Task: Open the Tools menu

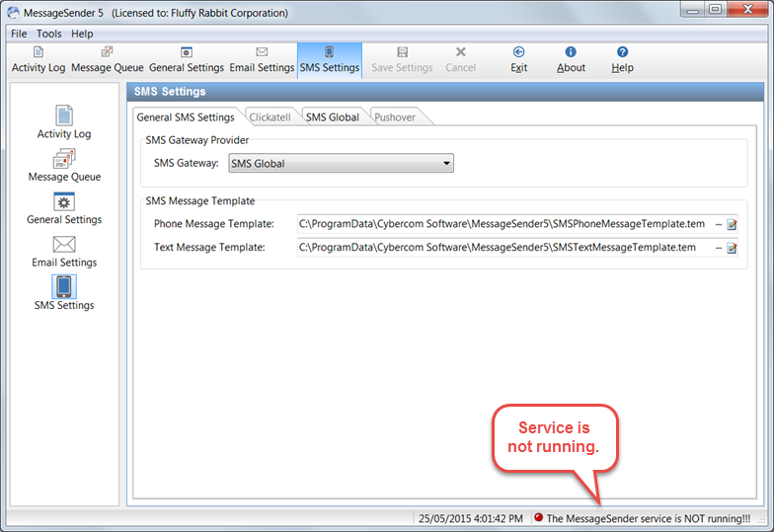Action: tap(49, 34)
